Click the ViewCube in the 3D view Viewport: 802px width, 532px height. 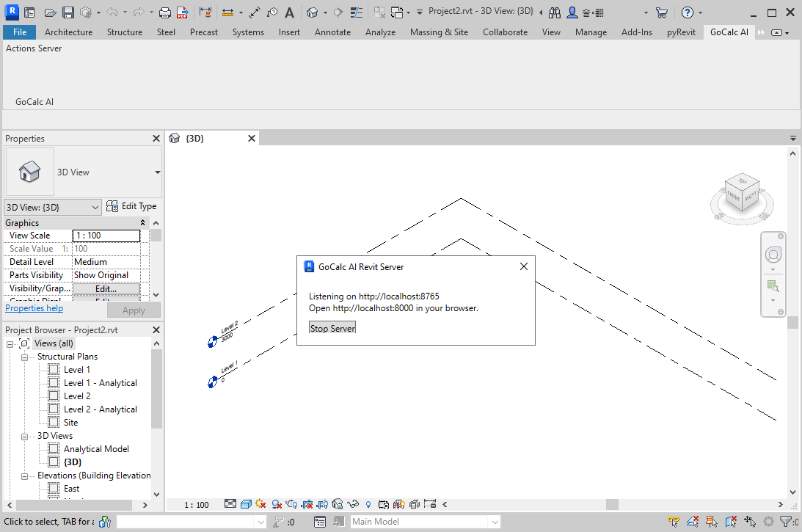tap(742, 193)
